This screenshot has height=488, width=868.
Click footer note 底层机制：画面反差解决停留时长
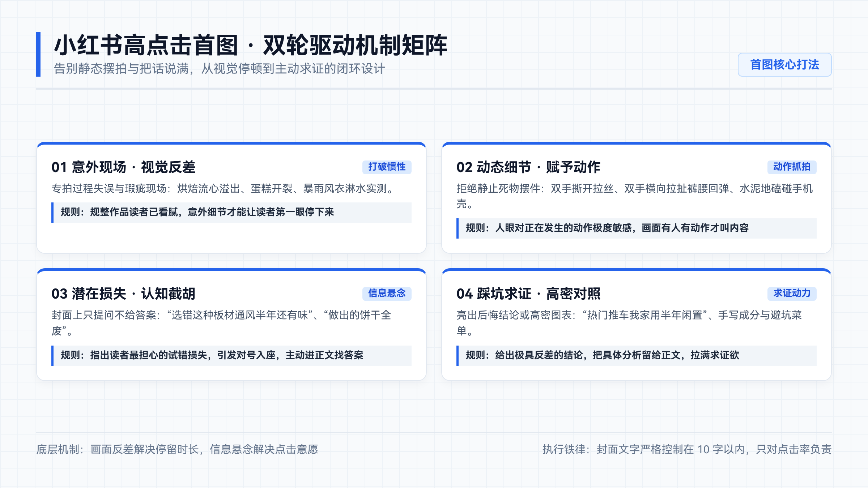[177, 449]
